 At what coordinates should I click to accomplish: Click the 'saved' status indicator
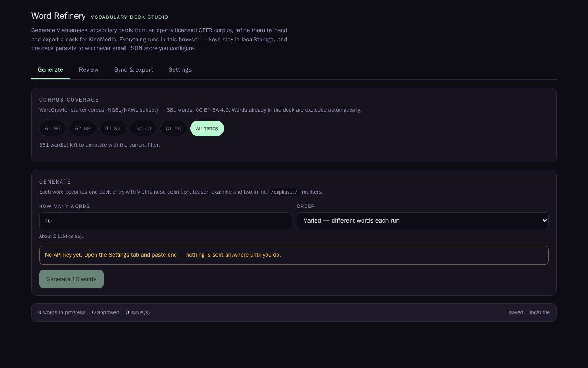(516, 312)
